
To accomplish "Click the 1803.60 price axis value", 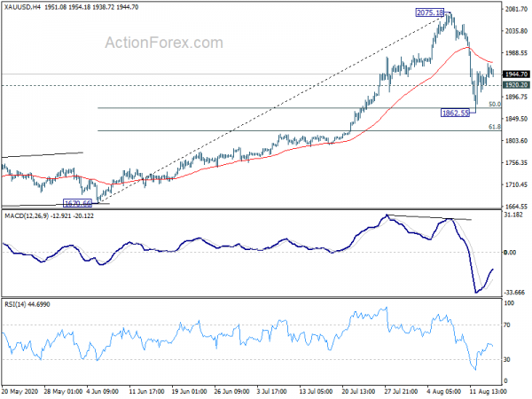I will 516,140.
